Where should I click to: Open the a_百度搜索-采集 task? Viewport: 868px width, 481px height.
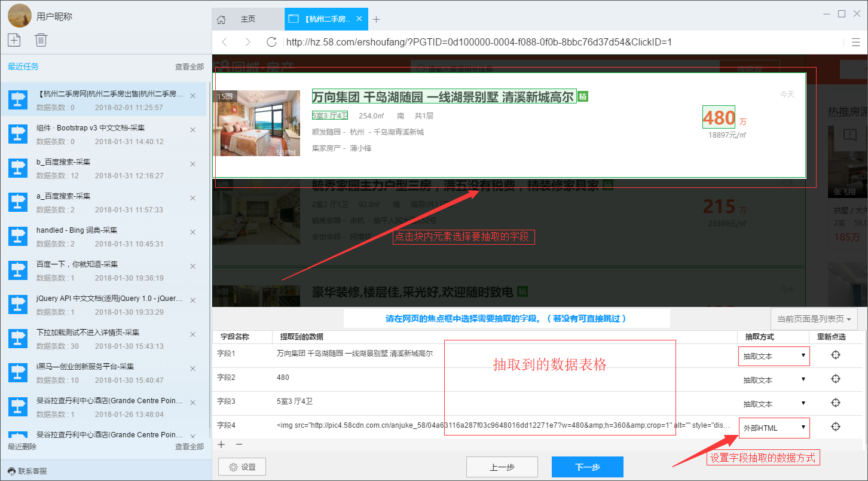(103, 202)
